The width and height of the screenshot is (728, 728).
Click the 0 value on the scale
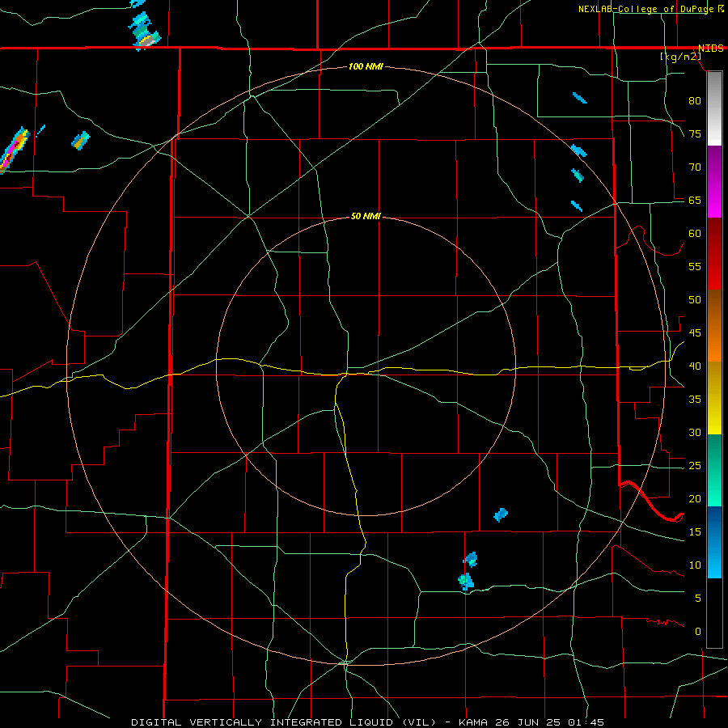tap(698, 632)
